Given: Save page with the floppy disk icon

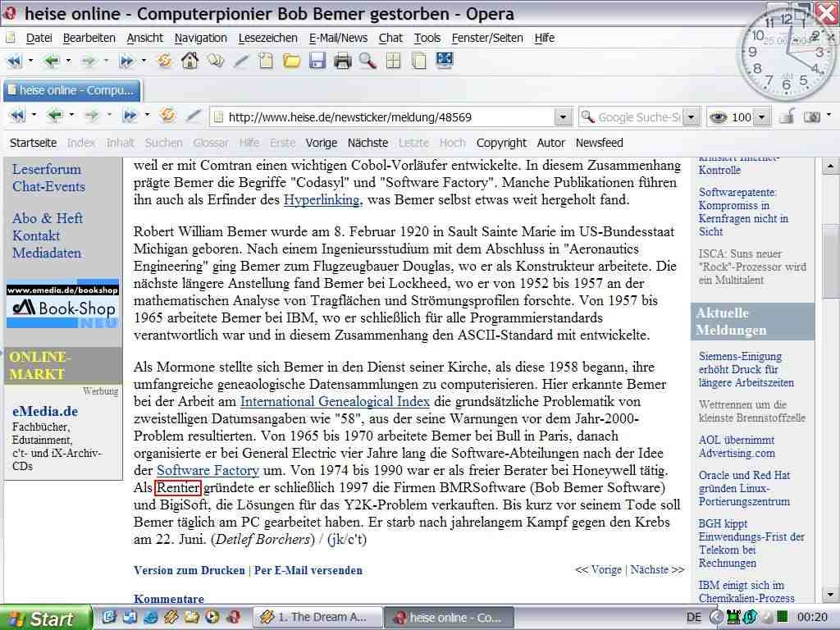Looking at the screenshot, I should 317,61.
